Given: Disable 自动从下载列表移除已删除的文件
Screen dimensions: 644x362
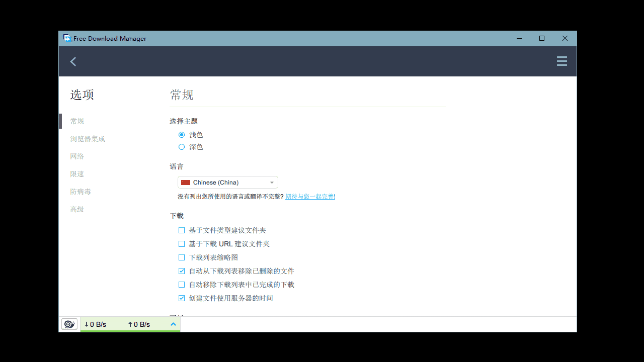Looking at the screenshot, I should pyautogui.click(x=182, y=270).
